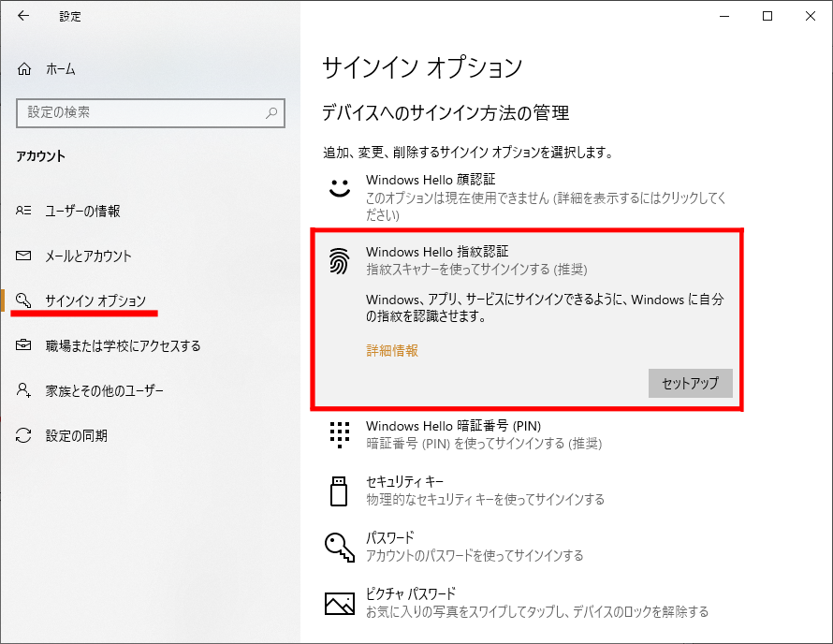This screenshot has width=833, height=644.
Task: Click the 設定の同期 sync icon
Action: tap(23, 435)
